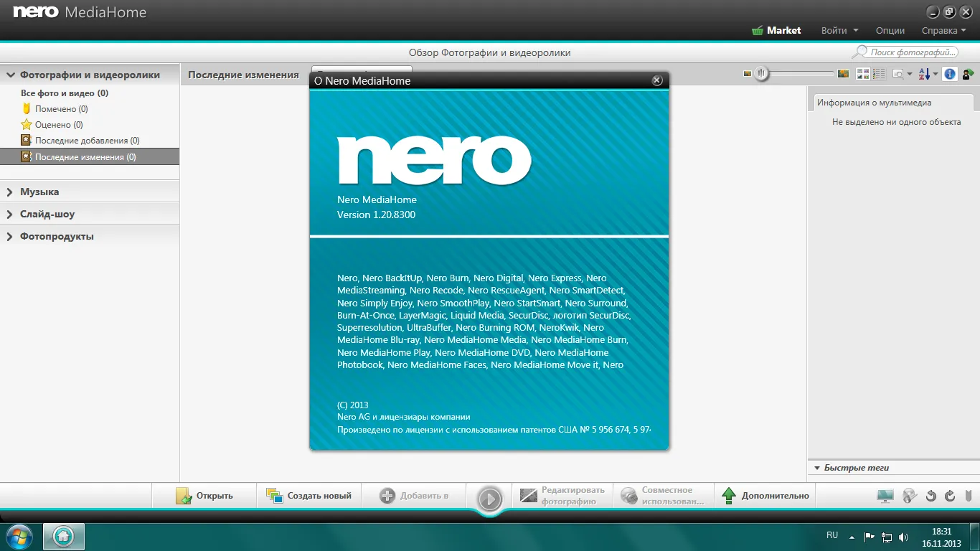Switch to thumbnail grid view
This screenshot has height=551, width=980.
tap(863, 74)
